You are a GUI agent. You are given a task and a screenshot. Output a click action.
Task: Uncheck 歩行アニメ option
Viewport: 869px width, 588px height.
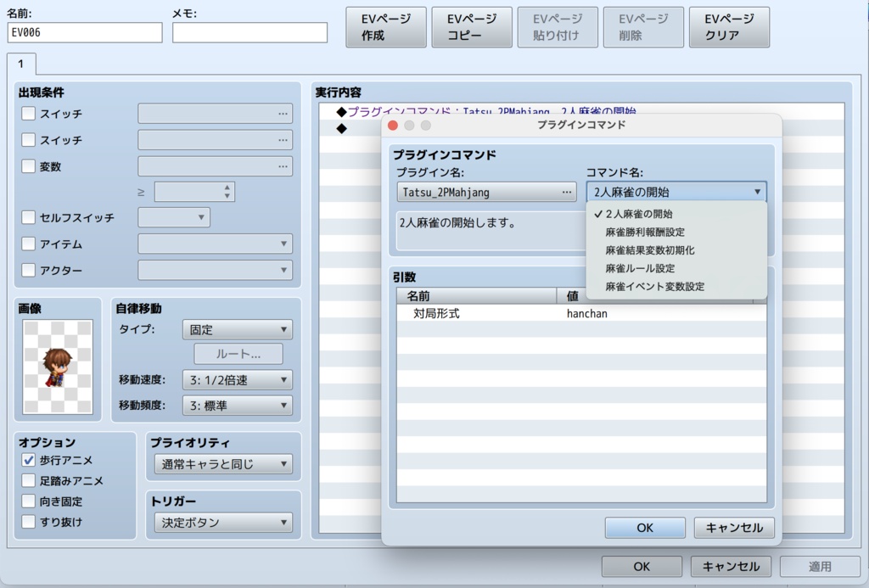tap(28, 460)
